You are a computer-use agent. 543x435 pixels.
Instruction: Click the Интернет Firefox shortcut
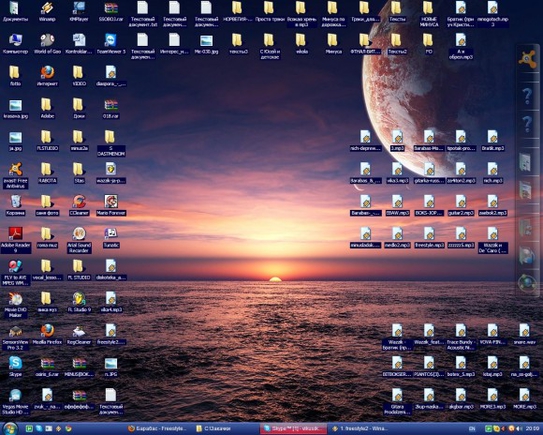47,76
